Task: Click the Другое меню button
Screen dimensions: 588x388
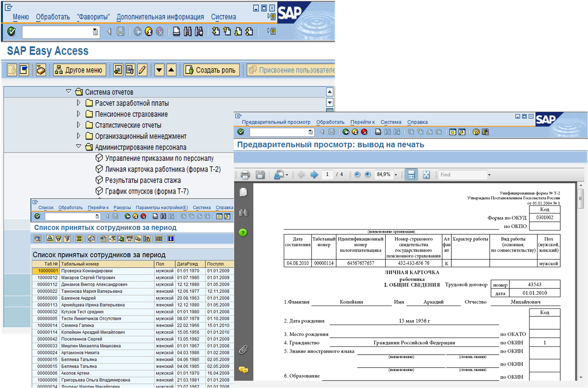Action: pos(80,70)
